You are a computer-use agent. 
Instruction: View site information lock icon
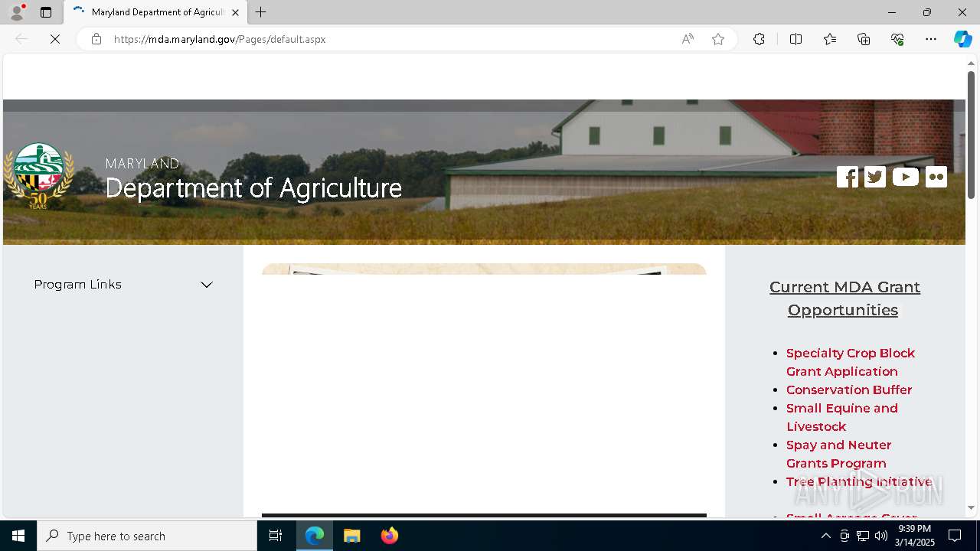pos(96,39)
